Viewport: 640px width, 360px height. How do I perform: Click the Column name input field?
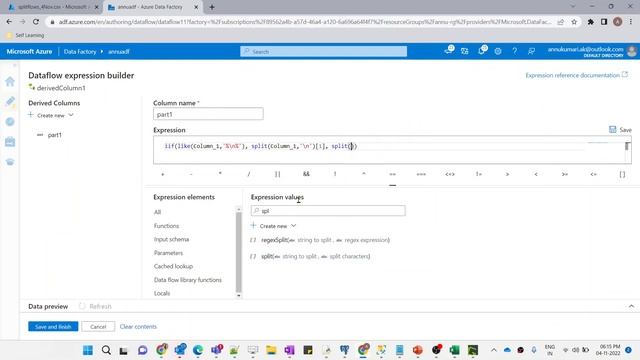208,114
